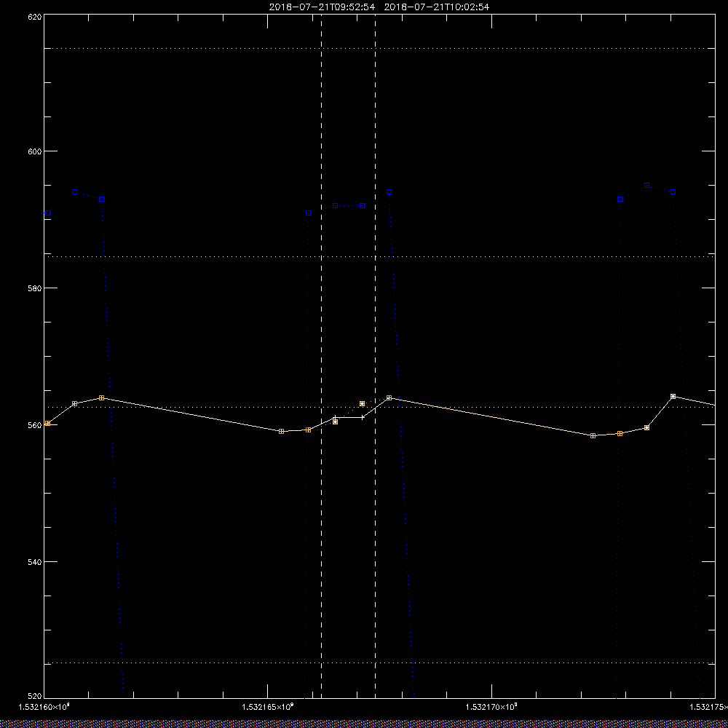
Task: Click the end timestamp 2018-07-21T10:02:54 in title
Action: (436, 7)
